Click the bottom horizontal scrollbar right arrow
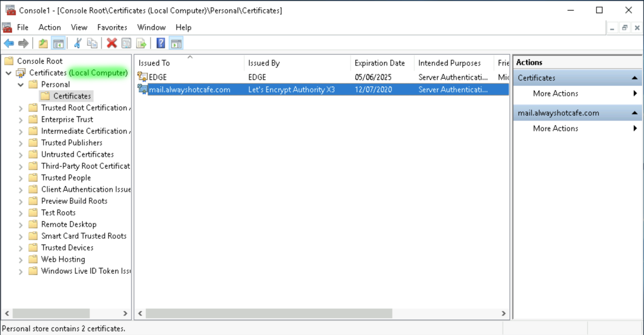The image size is (644, 335). pos(503,313)
